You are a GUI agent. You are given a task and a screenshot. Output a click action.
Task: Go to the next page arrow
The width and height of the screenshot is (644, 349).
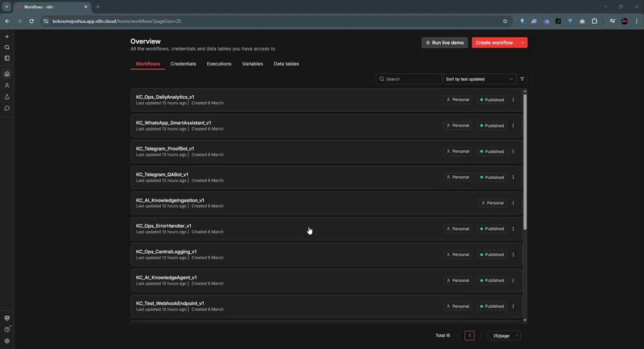point(480,335)
